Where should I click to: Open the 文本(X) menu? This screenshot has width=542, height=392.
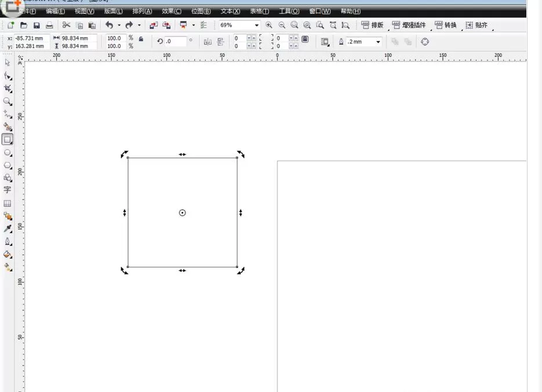(x=230, y=11)
